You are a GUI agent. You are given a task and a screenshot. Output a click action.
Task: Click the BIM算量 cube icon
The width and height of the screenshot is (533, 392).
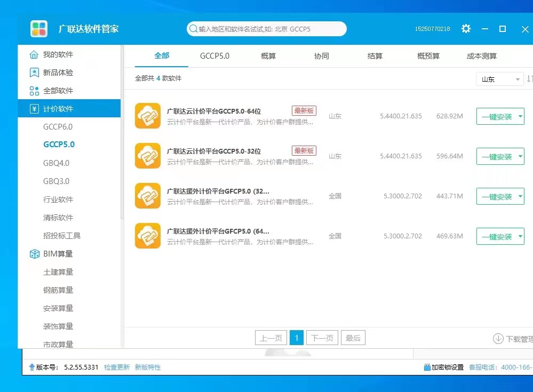34,254
